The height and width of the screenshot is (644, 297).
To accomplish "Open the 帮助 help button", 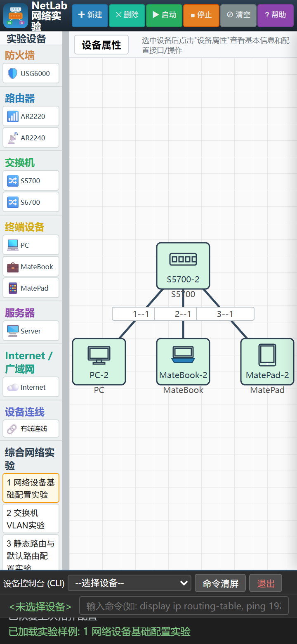I will tap(276, 15).
